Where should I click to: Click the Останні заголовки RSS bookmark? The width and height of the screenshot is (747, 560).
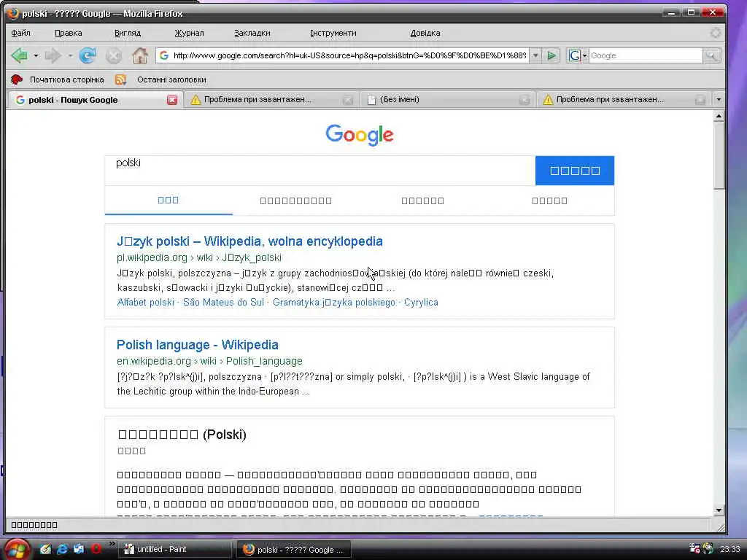pos(161,79)
